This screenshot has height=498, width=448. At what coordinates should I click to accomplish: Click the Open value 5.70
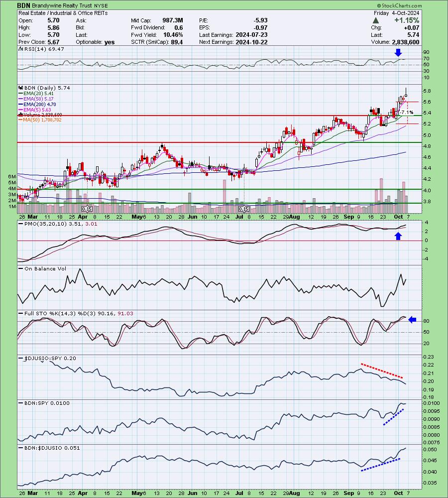[53, 20]
